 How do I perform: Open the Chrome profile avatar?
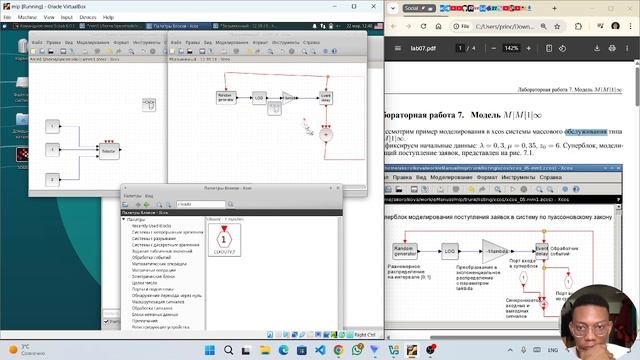(x=616, y=26)
